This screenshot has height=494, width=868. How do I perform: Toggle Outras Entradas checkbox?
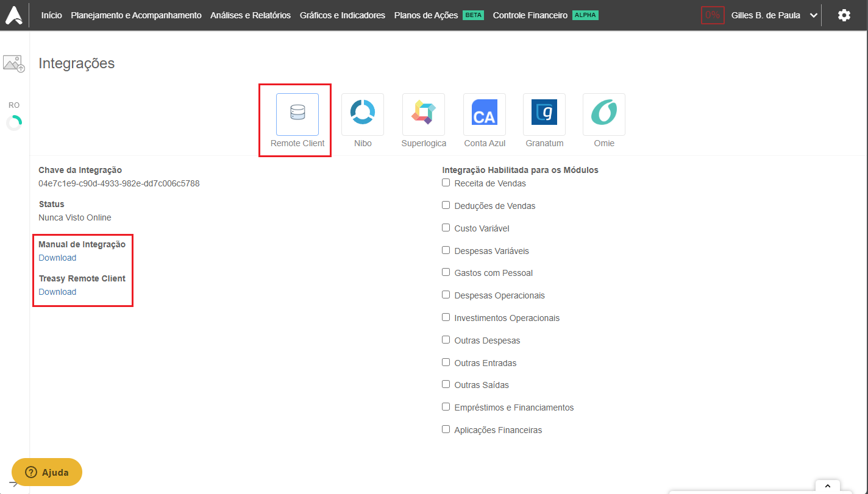pyautogui.click(x=446, y=362)
